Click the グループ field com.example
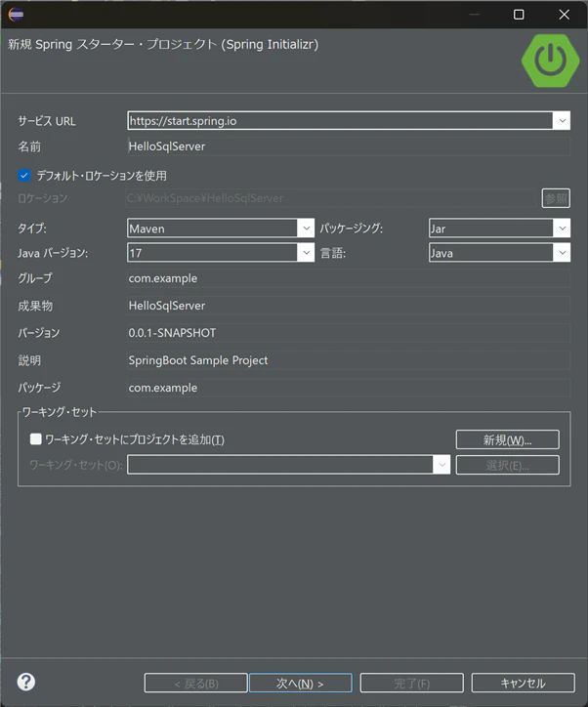This screenshot has width=588, height=707. click(x=349, y=278)
